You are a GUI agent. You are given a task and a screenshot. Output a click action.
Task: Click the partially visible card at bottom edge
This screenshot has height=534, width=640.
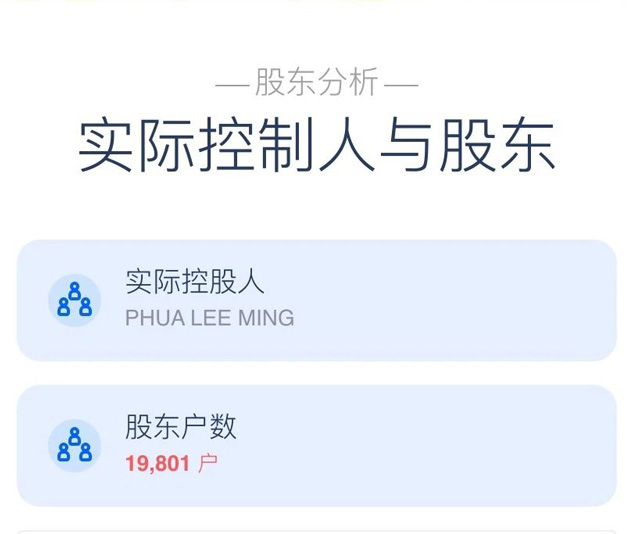click(317, 532)
